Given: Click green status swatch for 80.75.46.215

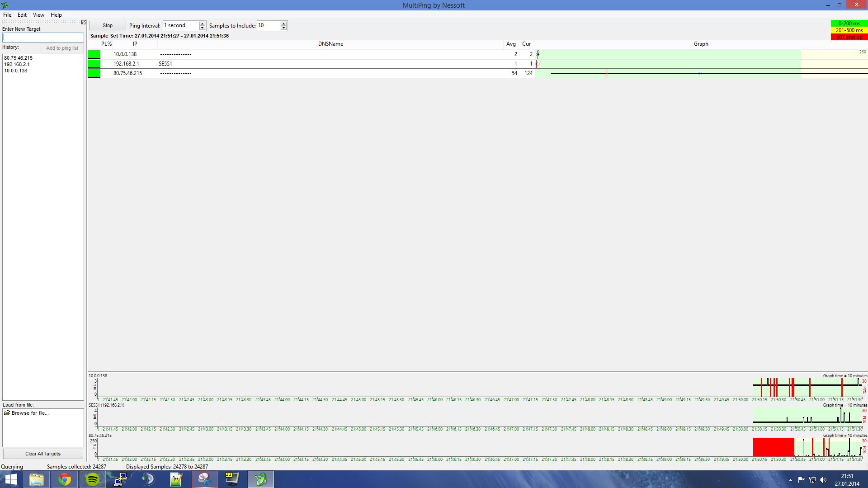Looking at the screenshot, I should point(94,73).
